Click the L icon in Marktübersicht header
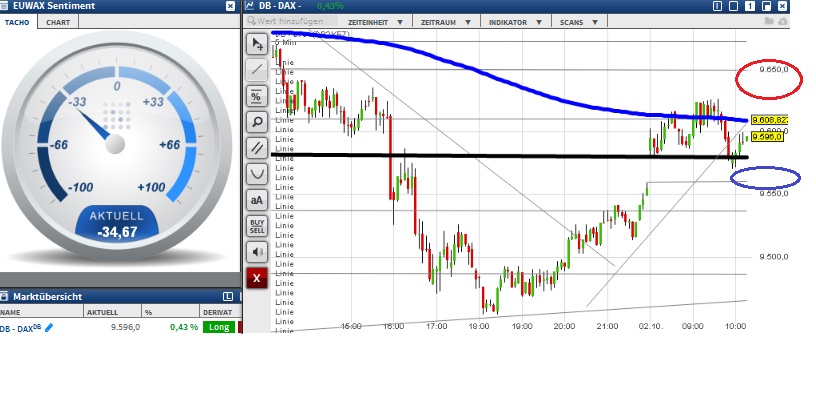The image size is (816, 393). [227, 297]
